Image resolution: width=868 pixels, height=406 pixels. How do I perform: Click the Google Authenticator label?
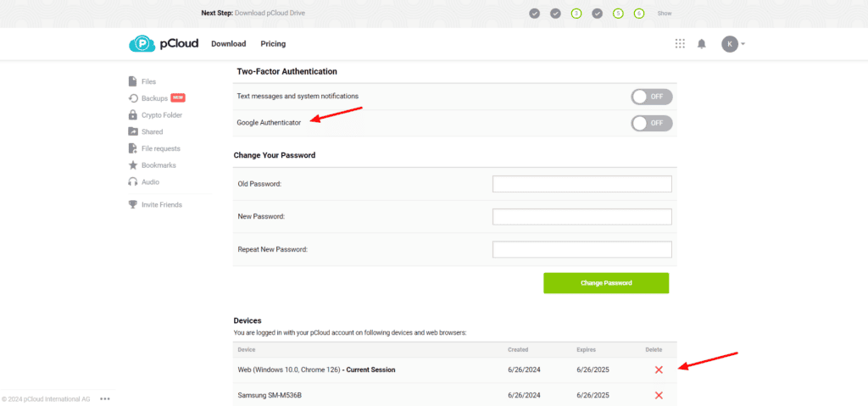(269, 123)
